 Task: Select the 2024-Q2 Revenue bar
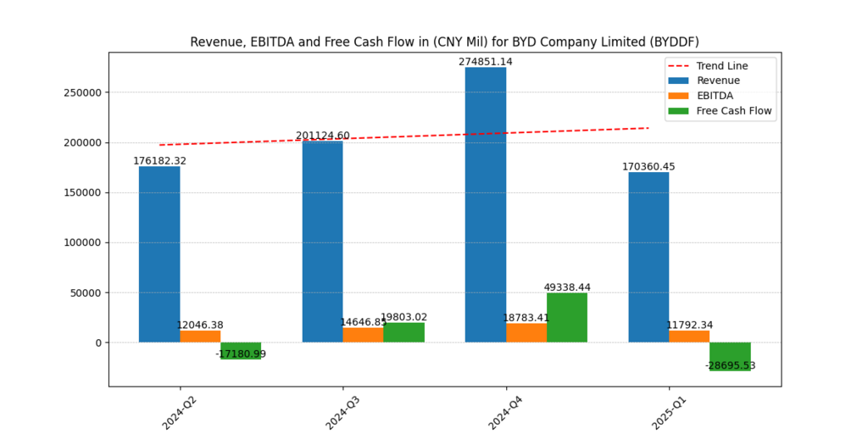159,254
